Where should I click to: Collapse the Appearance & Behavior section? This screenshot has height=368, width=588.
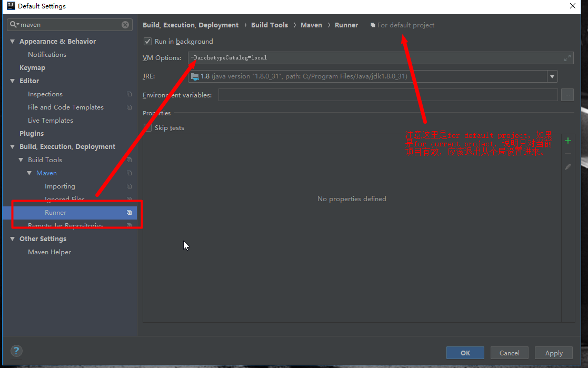(13, 42)
